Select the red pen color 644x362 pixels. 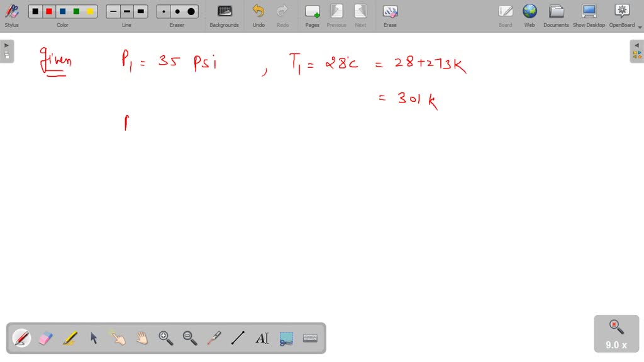point(49,11)
